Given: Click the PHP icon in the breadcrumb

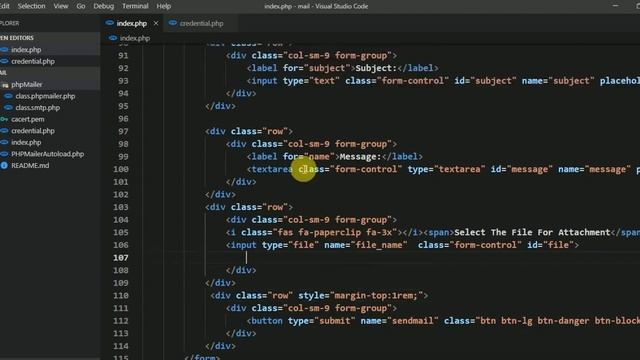Looking at the screenshot, I should (x=113, y=38).
